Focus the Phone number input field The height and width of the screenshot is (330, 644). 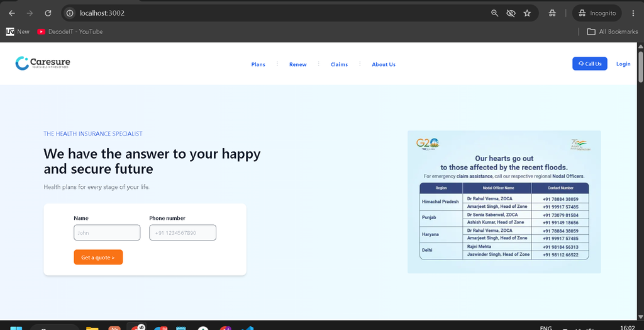(x=183, y=232)
